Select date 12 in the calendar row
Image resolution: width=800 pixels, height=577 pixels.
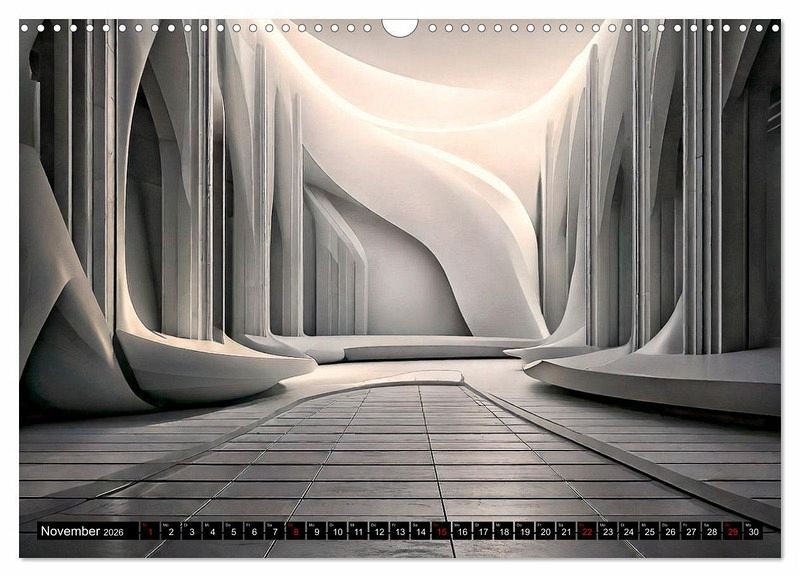(379, 532)
